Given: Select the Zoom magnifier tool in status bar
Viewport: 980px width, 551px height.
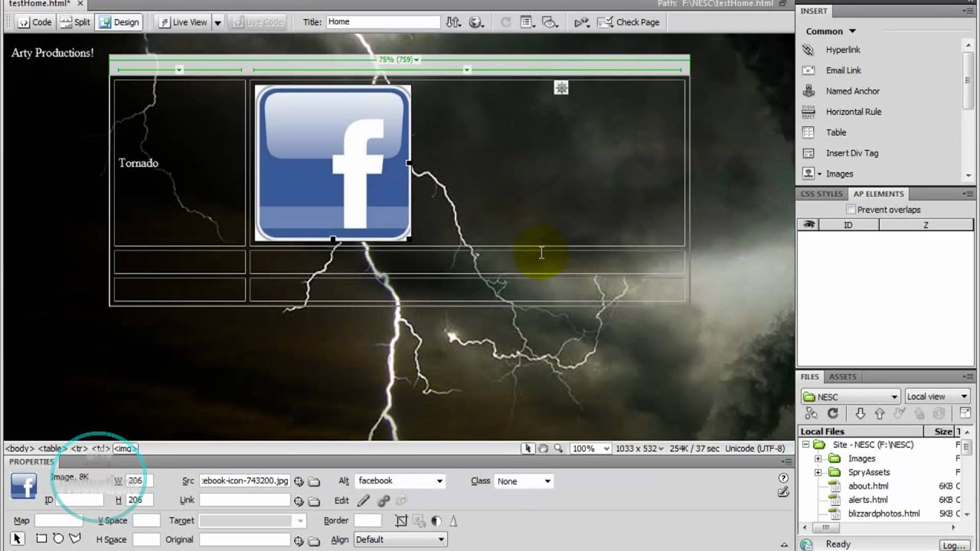Looking at the screenshot, I should point(558,448).
